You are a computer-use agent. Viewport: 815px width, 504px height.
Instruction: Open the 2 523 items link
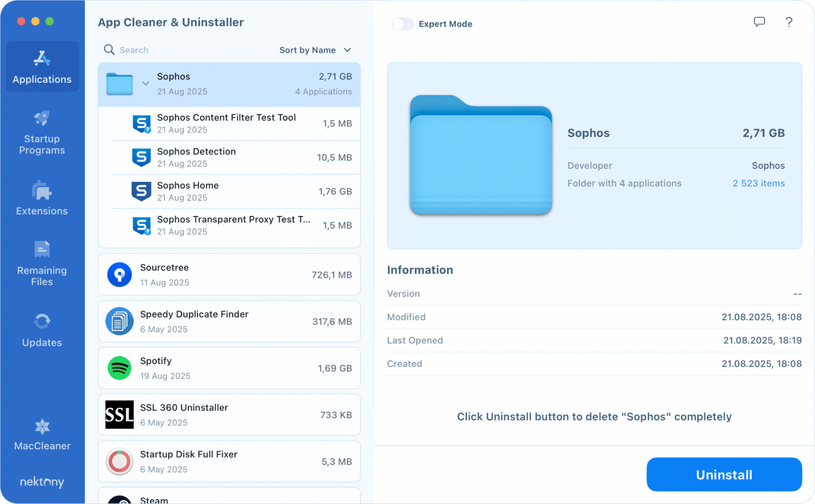(x=758, y=183)
